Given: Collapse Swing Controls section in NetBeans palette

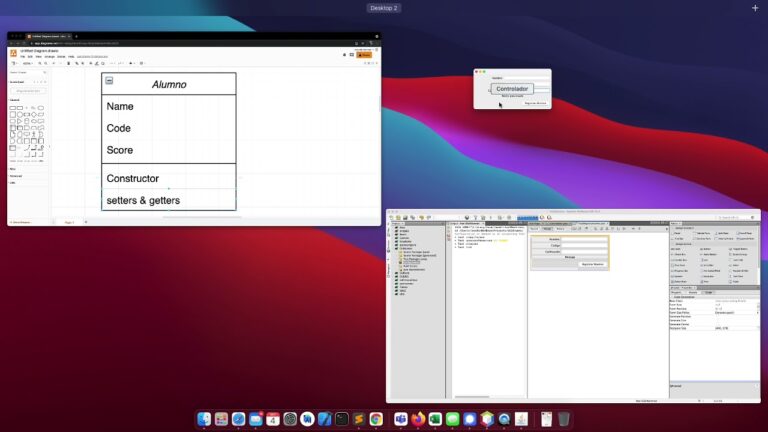Looking at the screenshot, I should click(x=684, y=244).
